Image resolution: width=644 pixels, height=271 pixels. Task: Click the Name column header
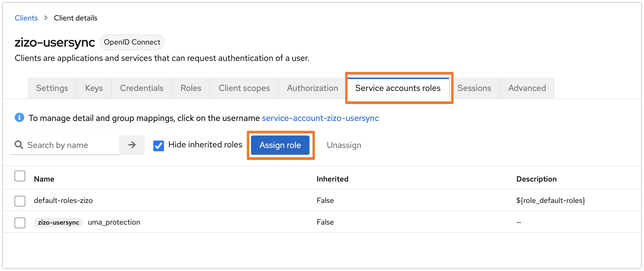pos(44,179)
